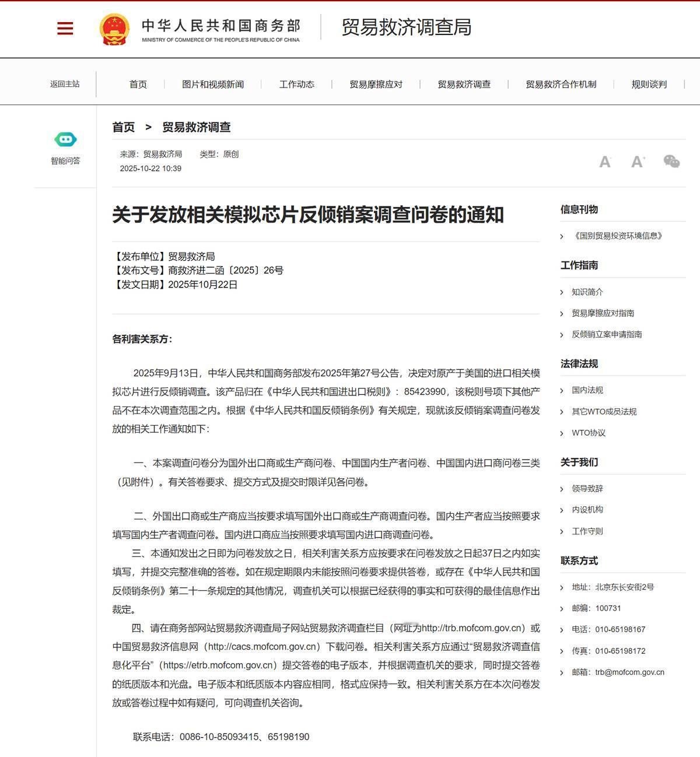Open the 其它WTO成员法规 link

point(604,412)
